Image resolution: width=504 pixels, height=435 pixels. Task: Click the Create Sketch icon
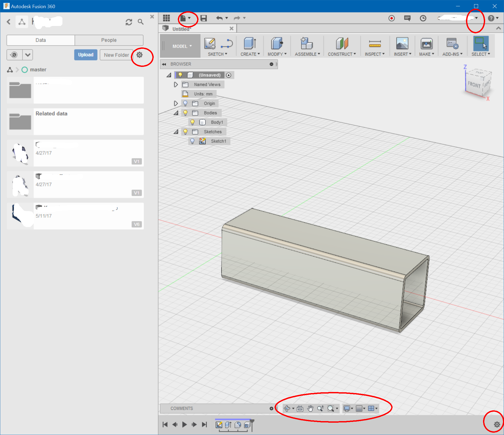click(x=210, y=44)
